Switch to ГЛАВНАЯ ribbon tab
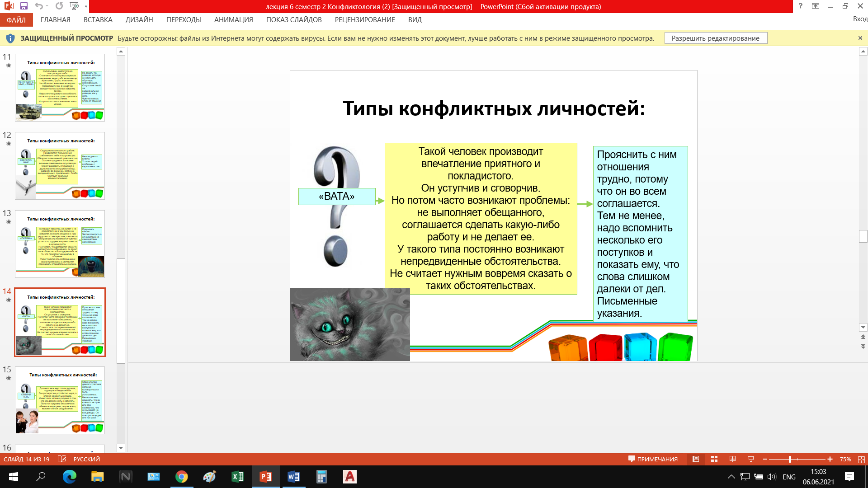The image size is (868, 488). [x=56, y=20]
